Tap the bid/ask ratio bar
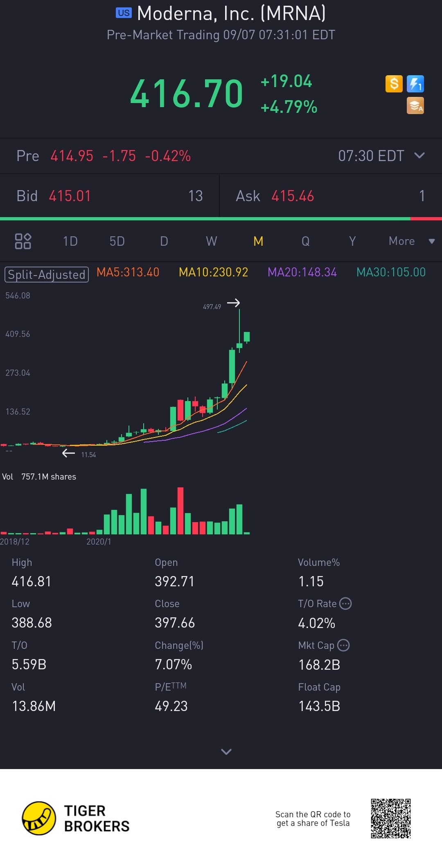The width and height of the screenshot is (442, 868). (x=221, y=219)
